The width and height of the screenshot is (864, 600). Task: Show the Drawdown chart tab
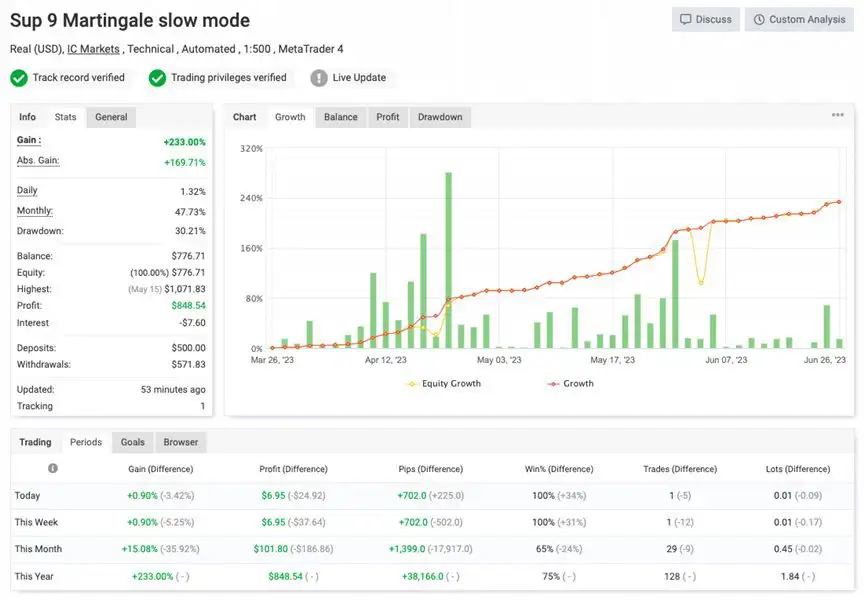point(440,117)
